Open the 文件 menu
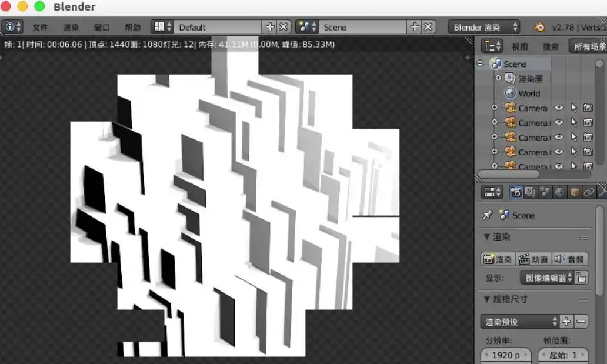 (40, 28)
